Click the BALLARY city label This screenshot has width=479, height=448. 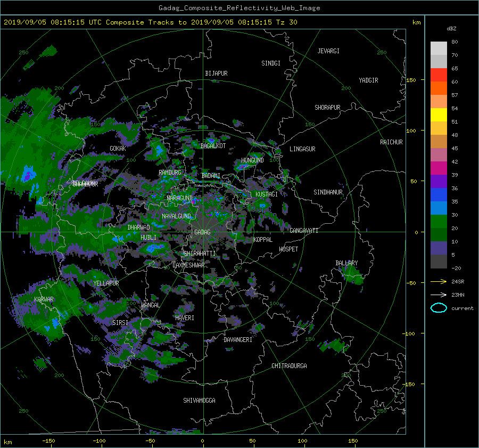(346, 263)
